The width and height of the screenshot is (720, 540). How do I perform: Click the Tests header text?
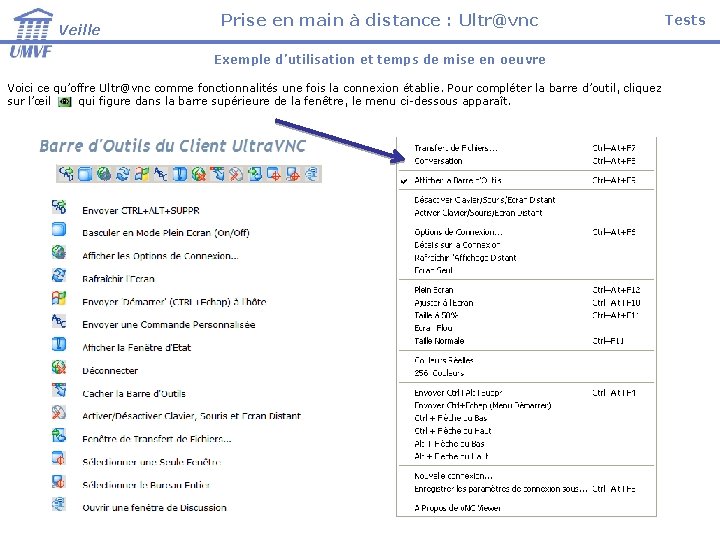pyautogui.click(x=685, y=20)
